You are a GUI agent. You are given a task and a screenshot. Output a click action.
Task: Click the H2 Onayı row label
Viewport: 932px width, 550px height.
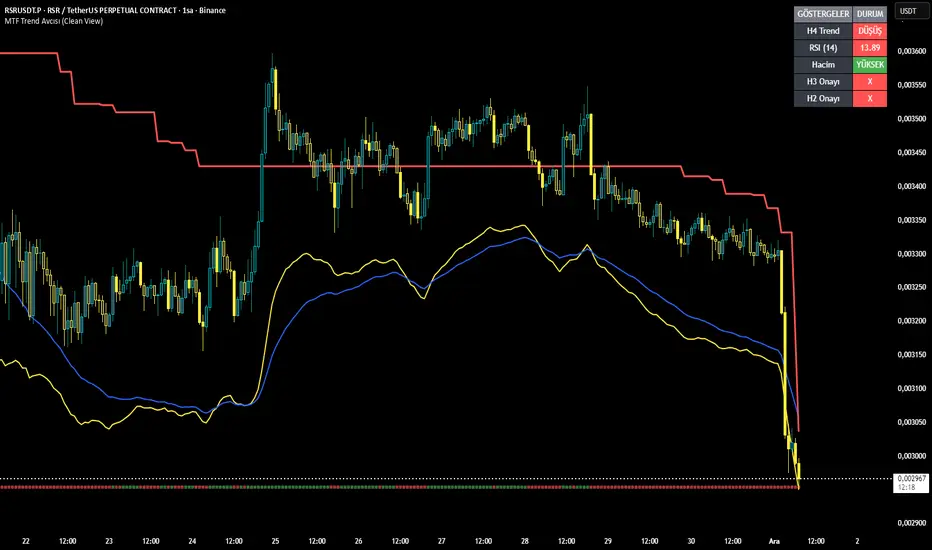(x=823, y=99)
